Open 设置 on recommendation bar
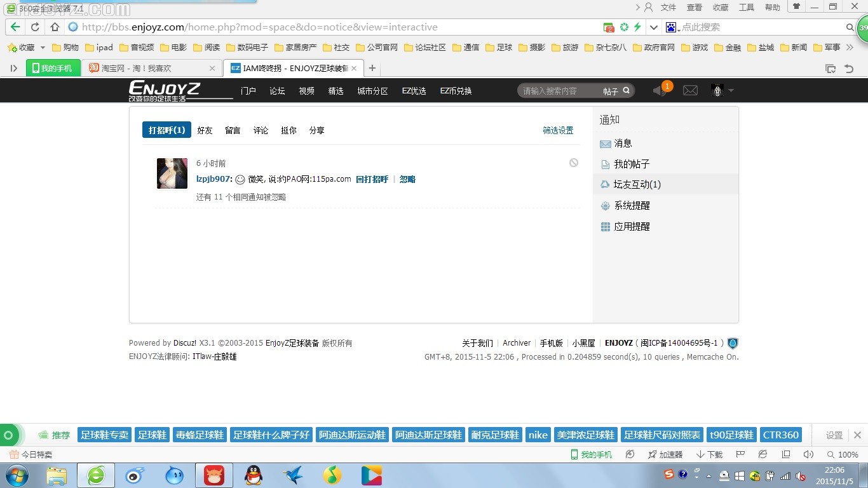The width and height of the screenshot is (868, 488). point(834,435)
